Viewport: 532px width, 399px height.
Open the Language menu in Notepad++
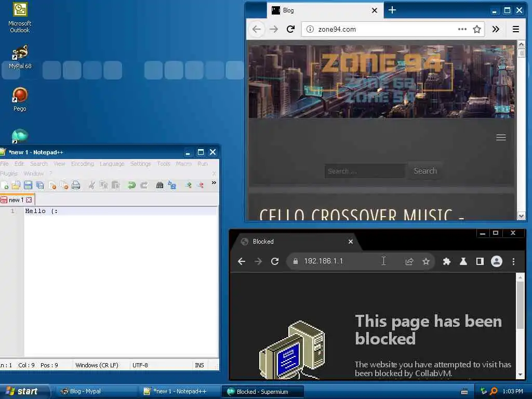tap(112, 164)
